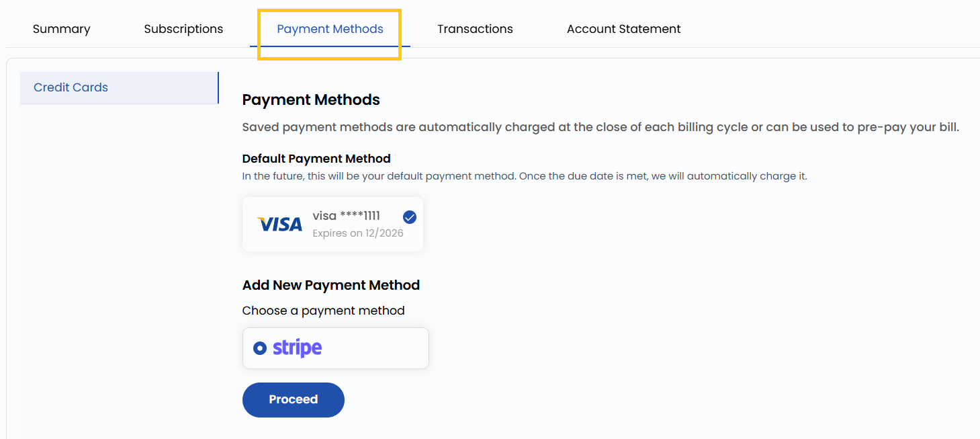Click the Add New Payment Method heading

331,284
